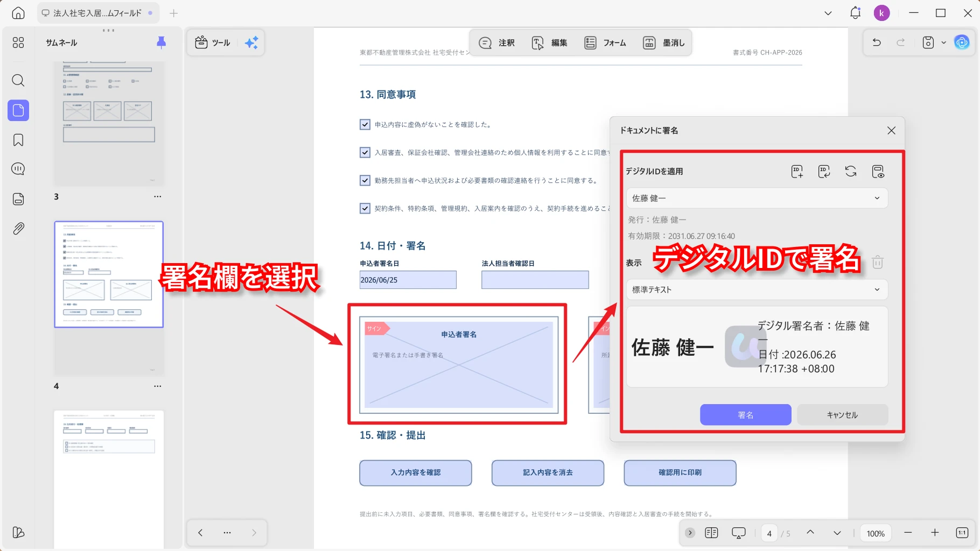The width and height of the screenshot is (980, 551).
Task: Open the notifications bell
Action: 855,13
